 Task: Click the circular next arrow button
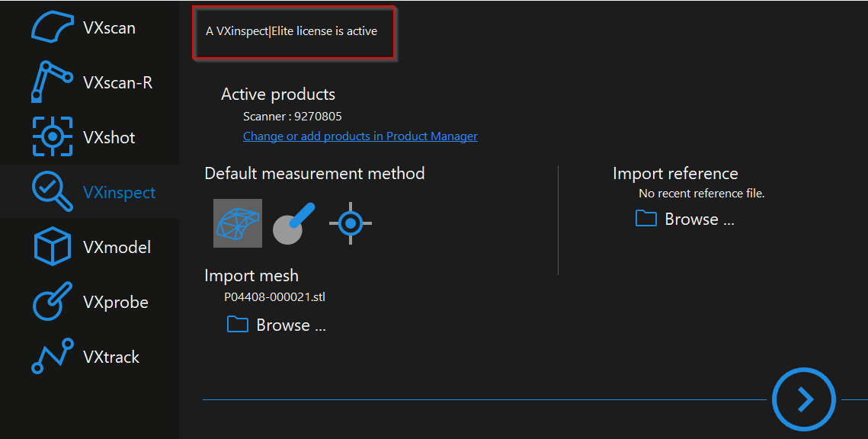click(804, 399)
